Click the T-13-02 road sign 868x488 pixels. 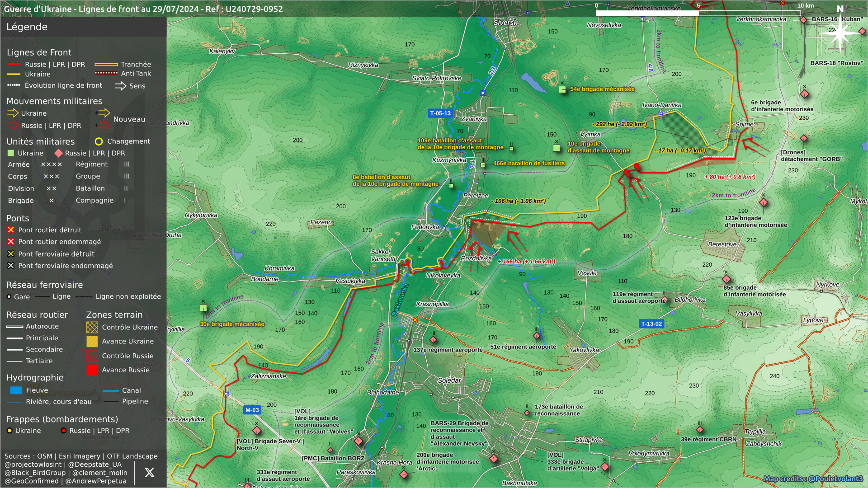[x=651, y=324]
